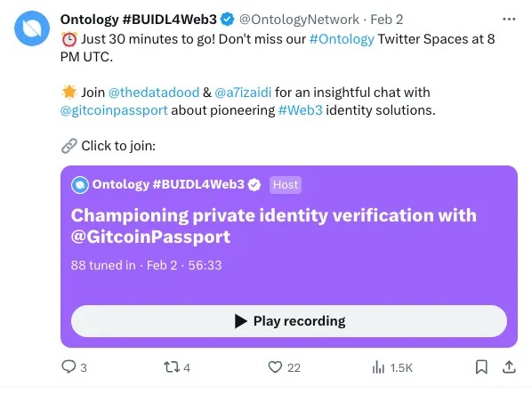The width and height of the screenshot is (532, 395).
Task: Click the Host badge in Spaces card
Action: [286, 185]
